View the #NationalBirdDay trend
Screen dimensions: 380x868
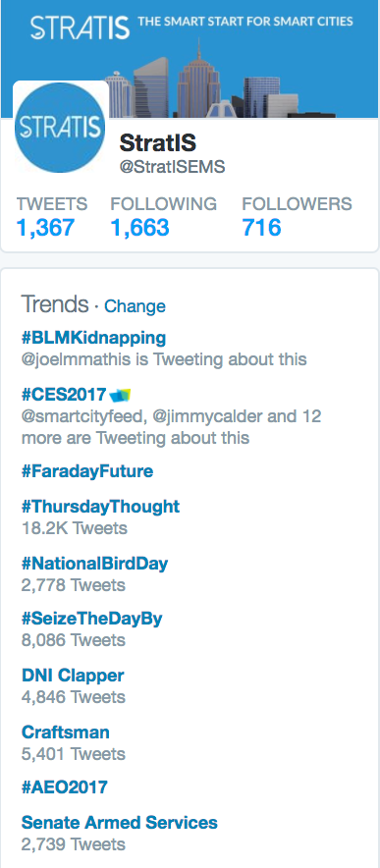[x=94, y=564]
